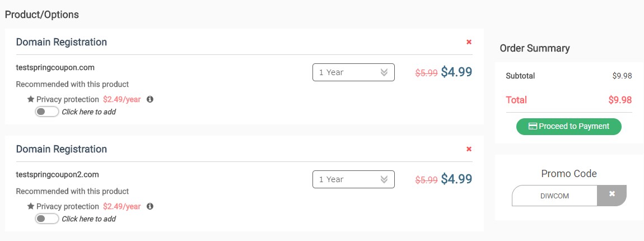Remove testspringcoupon2.com item with red X
This screenshot has height=241, width=644.
coord(469,149)
